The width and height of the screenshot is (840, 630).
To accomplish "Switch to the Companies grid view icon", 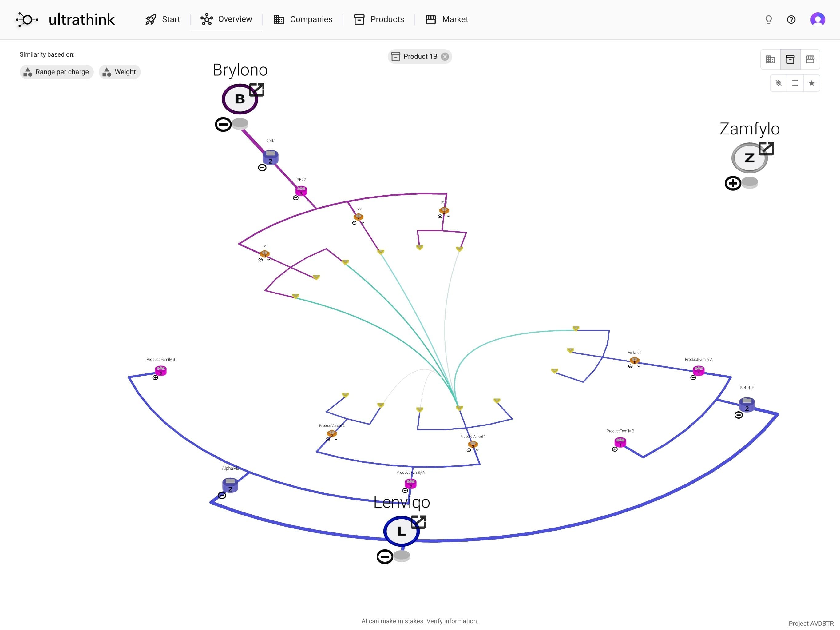I will (x=771, y=59).
